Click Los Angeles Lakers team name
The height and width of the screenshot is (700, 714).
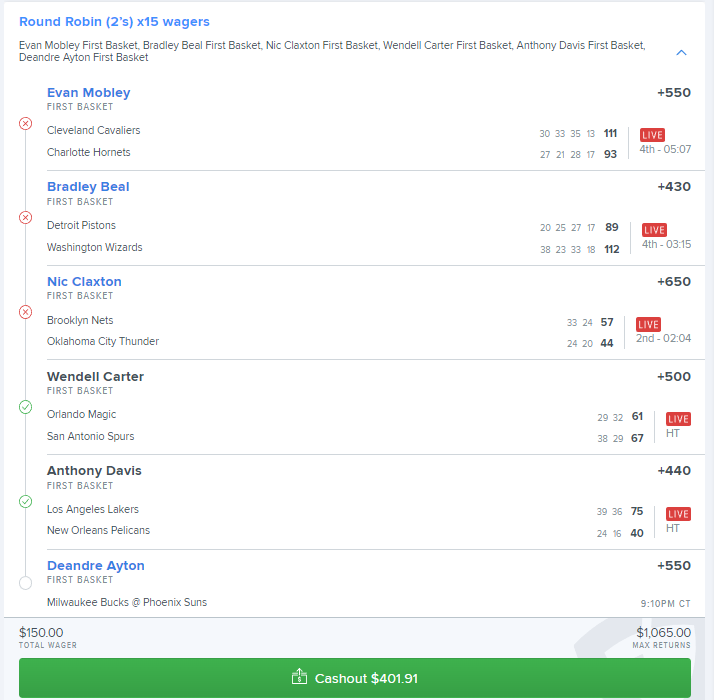[92, 509]
